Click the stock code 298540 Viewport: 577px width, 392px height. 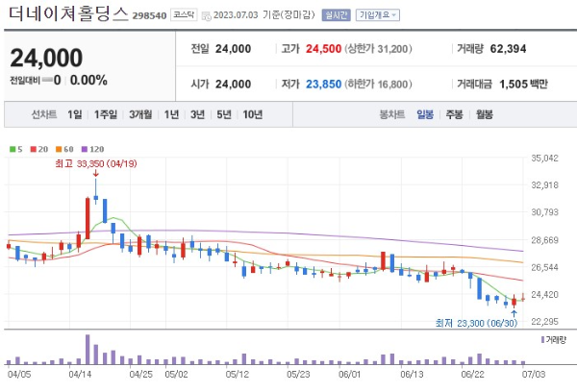(149, 15)
